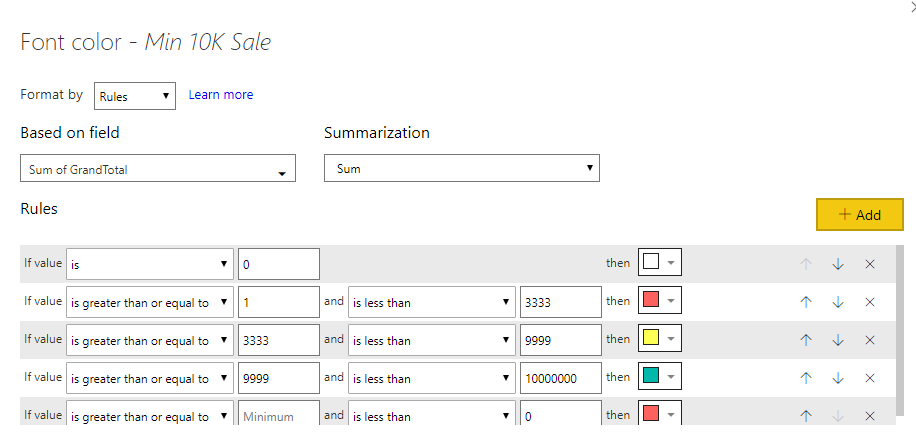Edit upper bound 9999 in the third rule
Image resolution: width=916 pixels, height=445 pixels.
[561, 340]
